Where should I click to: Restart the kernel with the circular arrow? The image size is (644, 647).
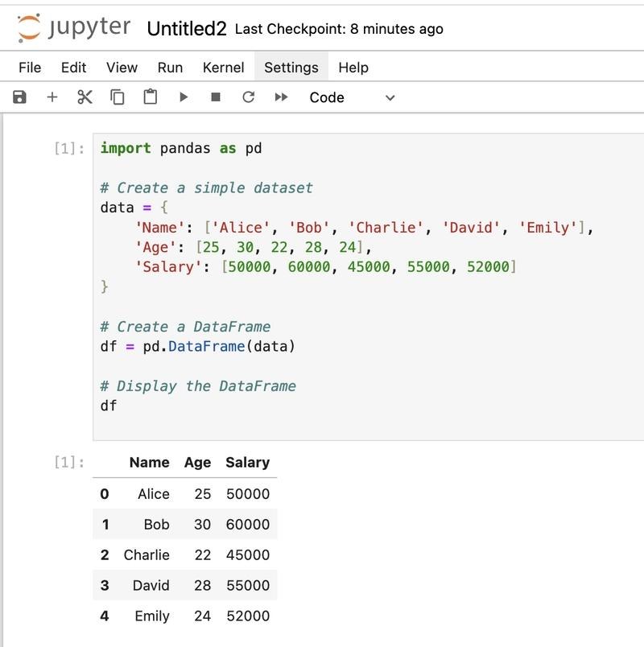click(248, 97)
